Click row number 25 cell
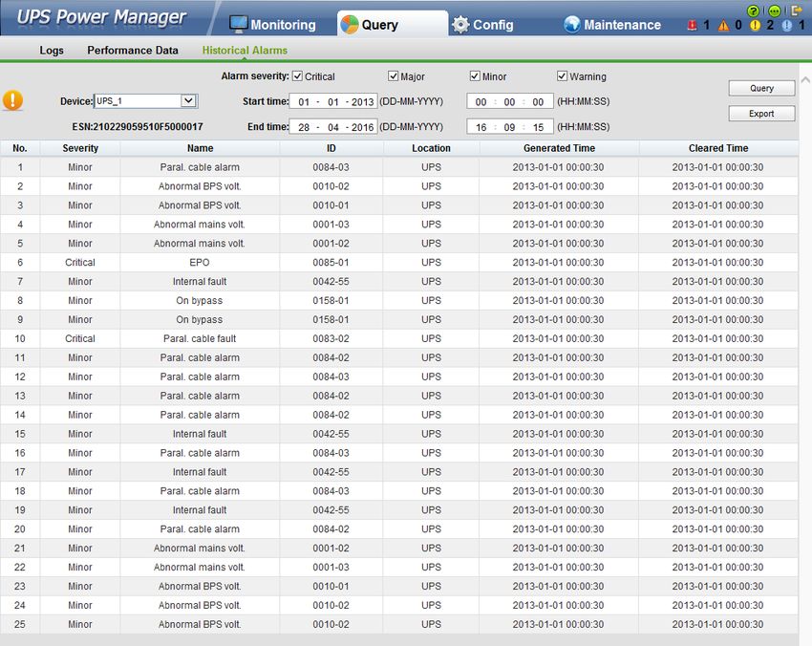 pyautogui.click(x=20, y=624)
